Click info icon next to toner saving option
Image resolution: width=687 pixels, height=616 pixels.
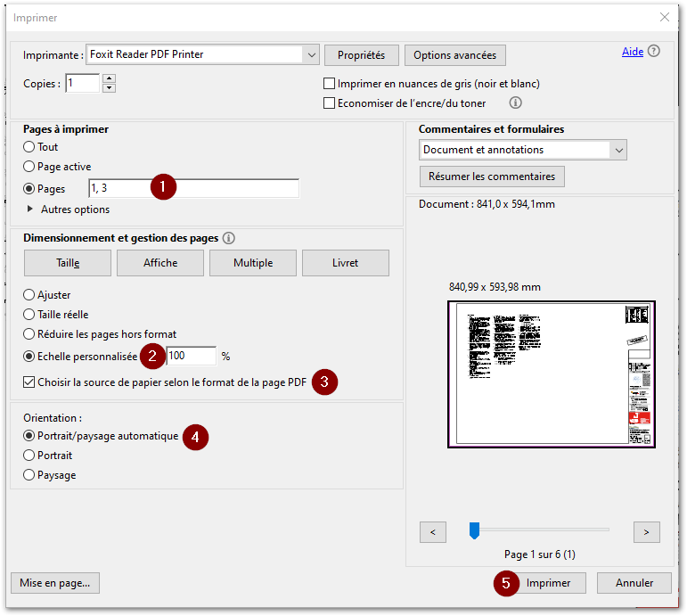[515, 103]
